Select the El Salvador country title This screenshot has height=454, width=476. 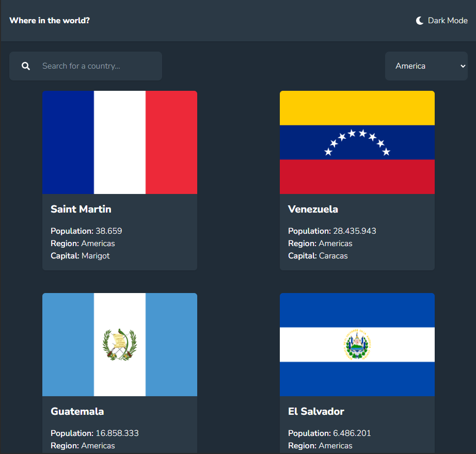pos(316,411)
